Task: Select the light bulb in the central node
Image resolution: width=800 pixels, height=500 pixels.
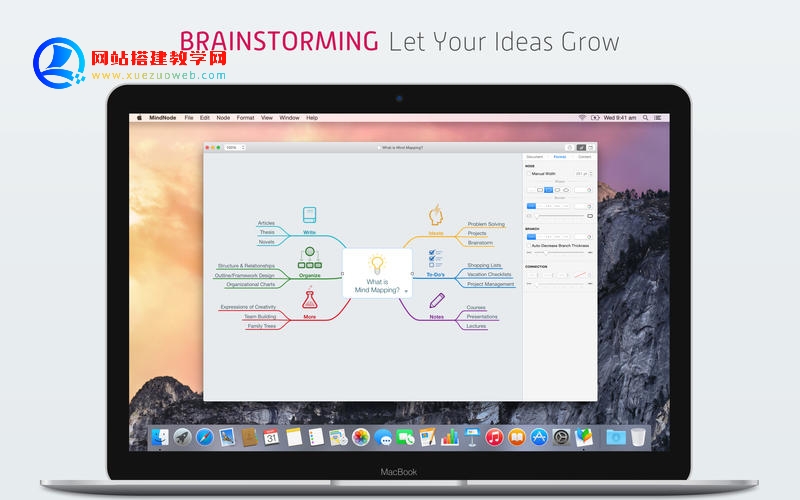Action: [377, 264]
